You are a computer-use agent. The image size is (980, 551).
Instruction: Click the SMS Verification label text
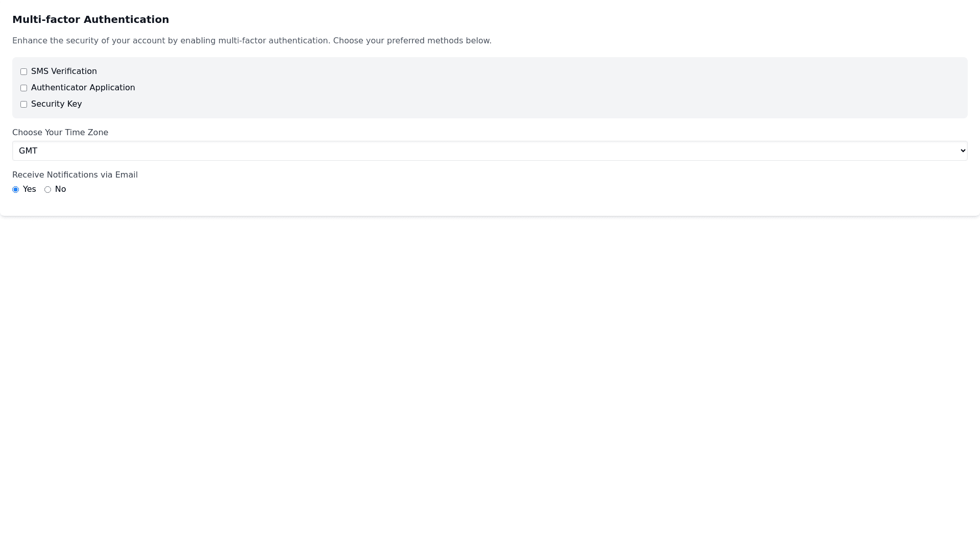click(x=64, y=71)
